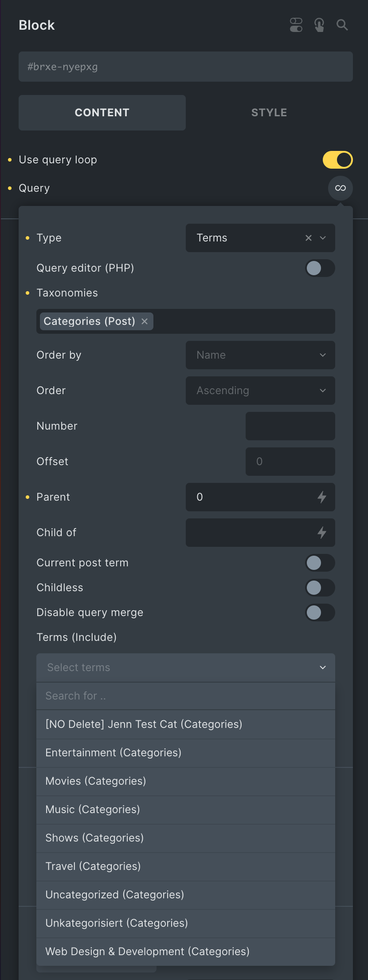This screenshot has width=368, height=980.
Task: Click the settings toggles icon in the panel header
Action: 296,25
